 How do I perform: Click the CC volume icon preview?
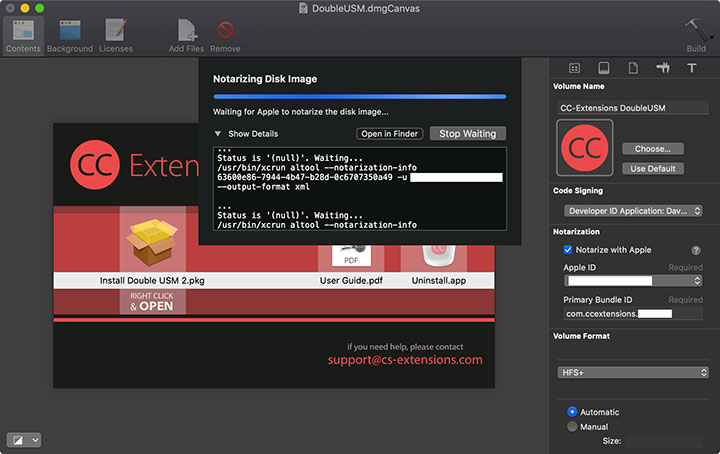tap(585, 148)
